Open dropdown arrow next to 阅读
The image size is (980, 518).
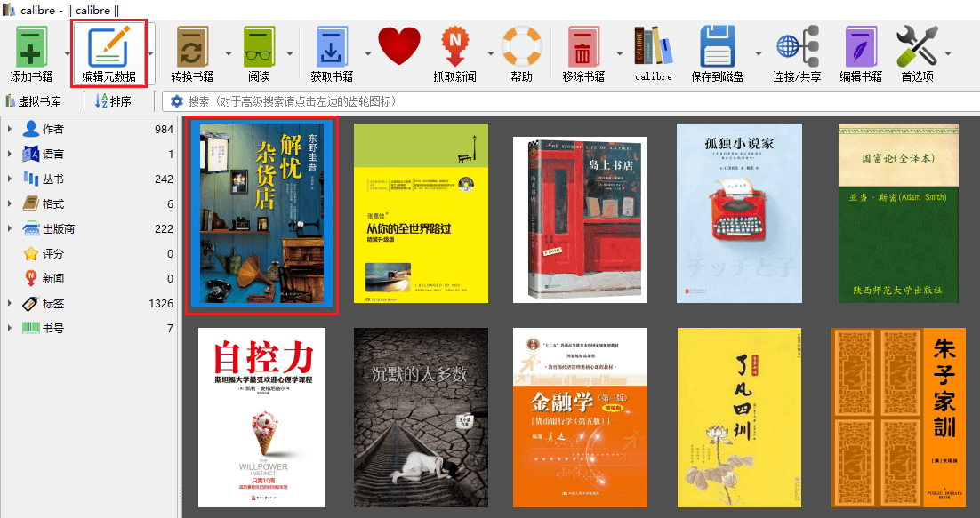289,53
